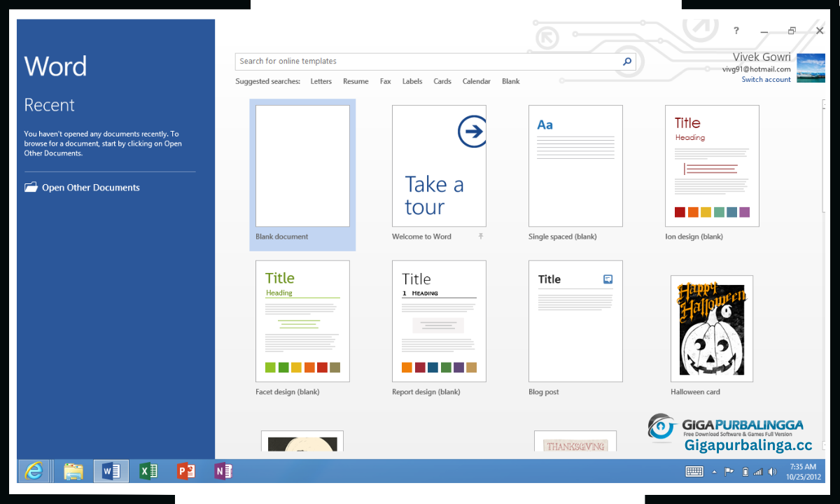Select the Halloween card template
The height and width of the screenshot is (504, 840).
pyautogui.click(x=712, y=328)
